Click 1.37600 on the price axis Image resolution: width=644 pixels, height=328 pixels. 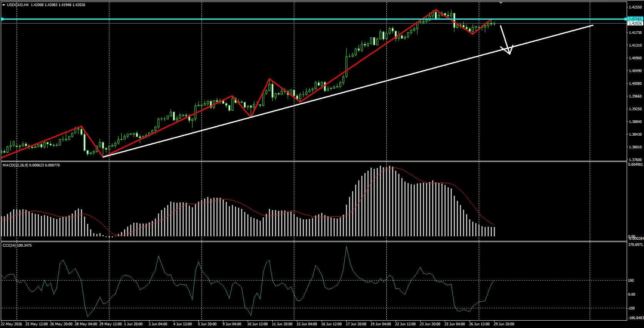pos(635,160)
